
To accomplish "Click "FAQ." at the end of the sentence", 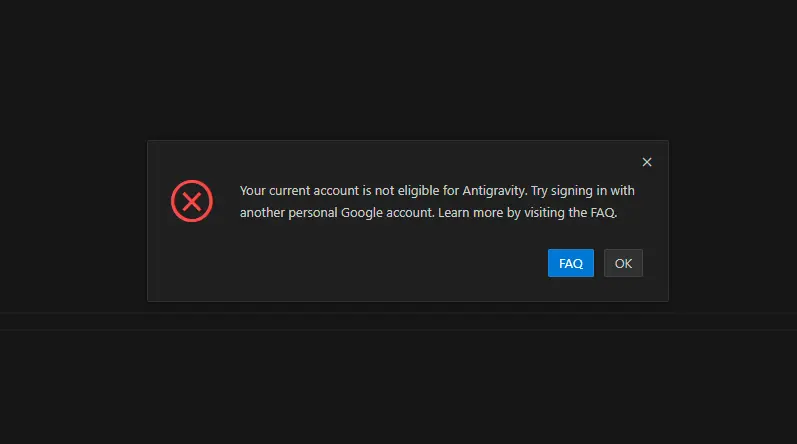I will 604,212.
